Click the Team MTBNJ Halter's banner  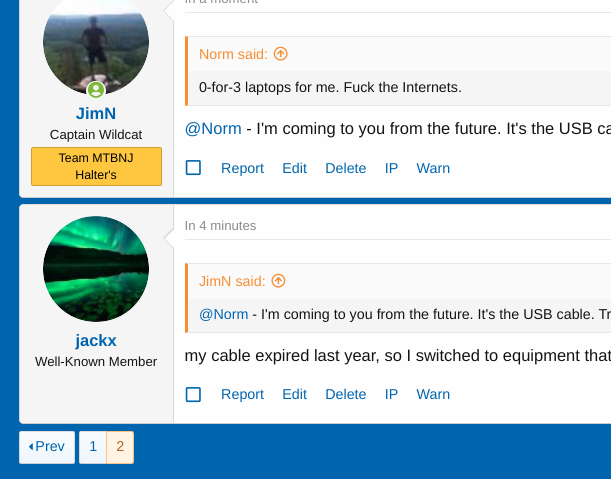96,166
